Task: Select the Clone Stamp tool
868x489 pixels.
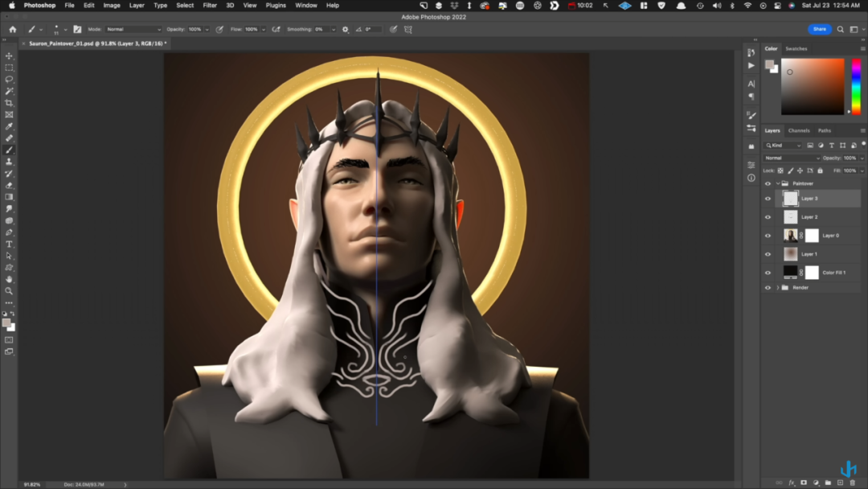Action: coord(9,162)
